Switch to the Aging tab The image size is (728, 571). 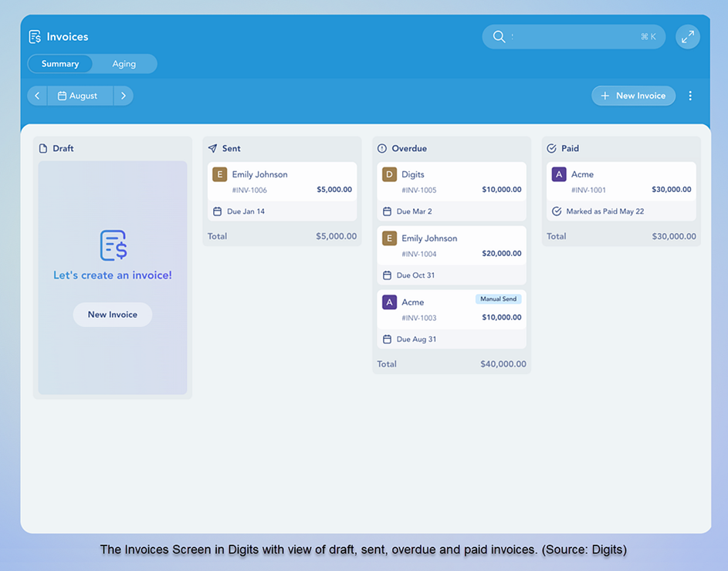pyautogui.click(x=124, y=63)
